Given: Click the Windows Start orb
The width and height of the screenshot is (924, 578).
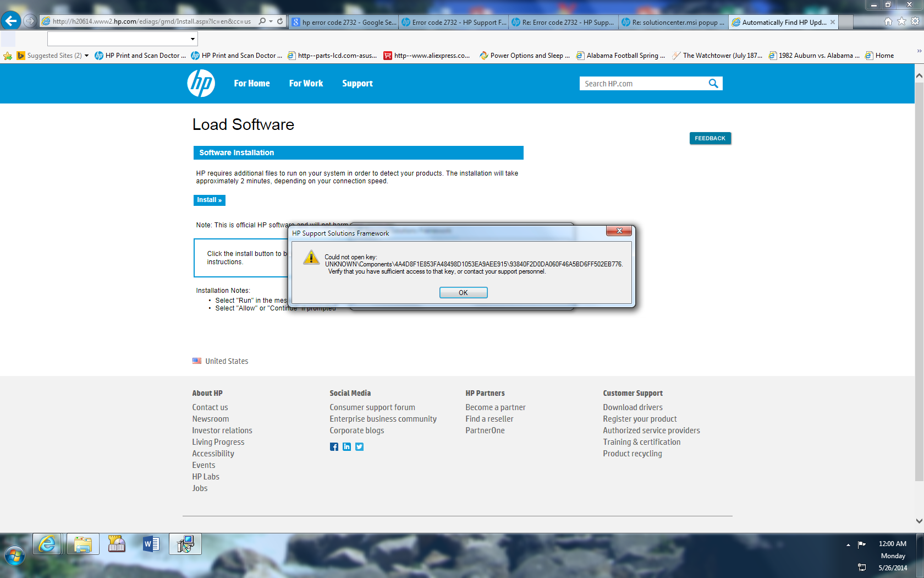Looking at the screenshot, I should pos(15,556).
